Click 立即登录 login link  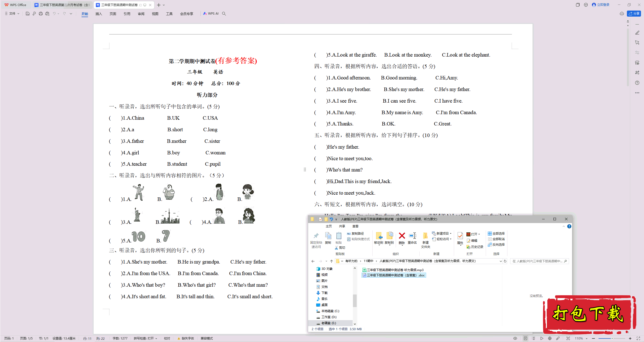pos(600,5)
